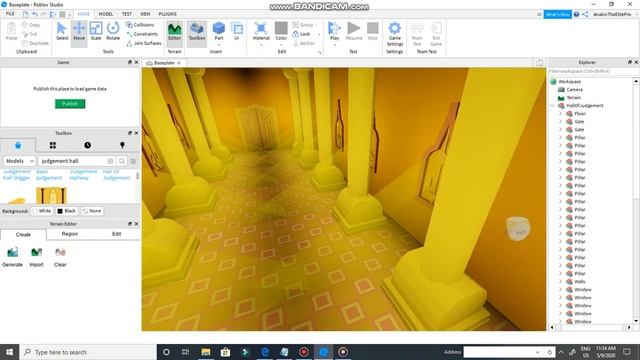Choose the Select tool in the ribbon
The image size is (640, 360).
click(x=62, y=32)
